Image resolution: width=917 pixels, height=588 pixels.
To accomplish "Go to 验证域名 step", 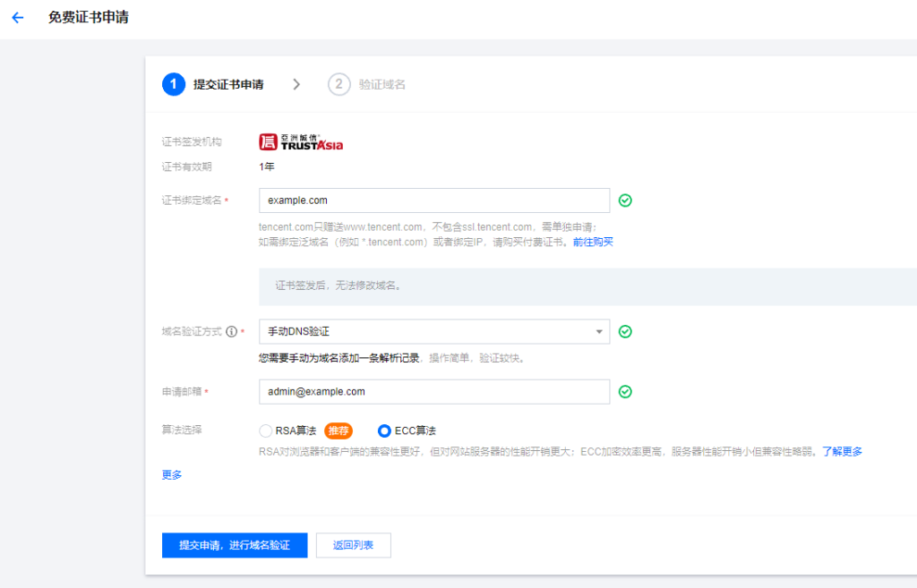I will [x=382, y=84].
